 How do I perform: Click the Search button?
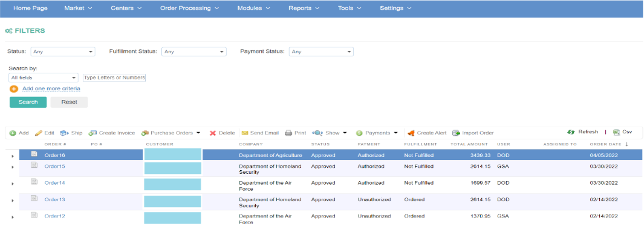[28, 102]
